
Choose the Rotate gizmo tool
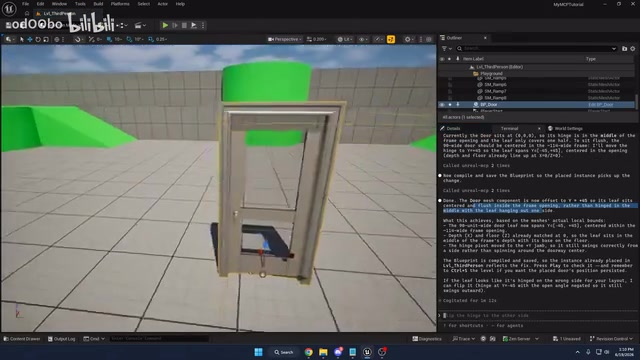tap(38, 40)
